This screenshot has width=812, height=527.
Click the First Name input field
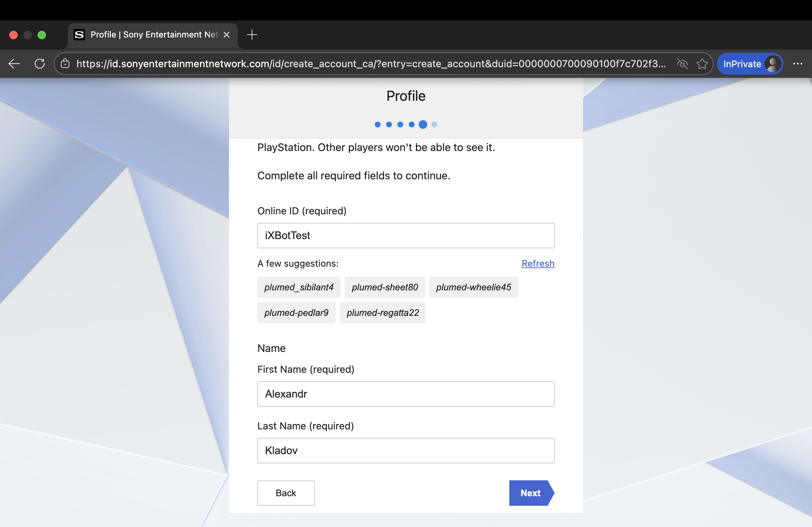coord(406,394)
